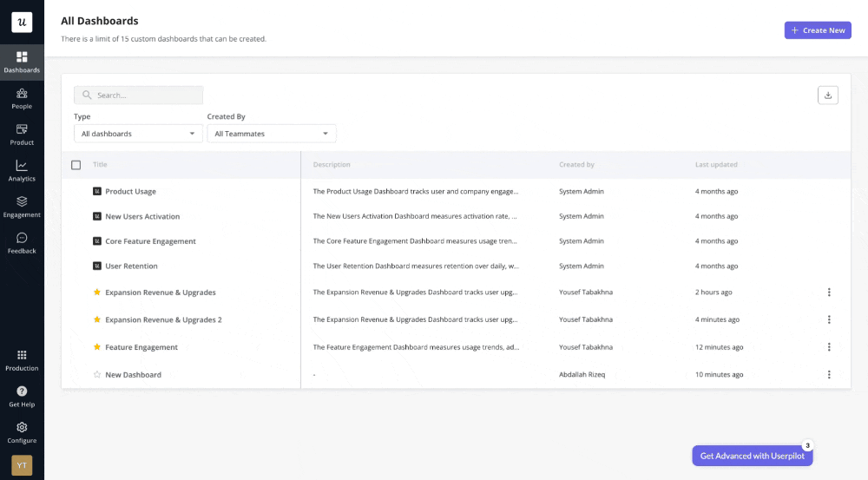The height and width of the screenshot is (480, 868).
Task: Click the Create New button
Action: tap(818, 30)
